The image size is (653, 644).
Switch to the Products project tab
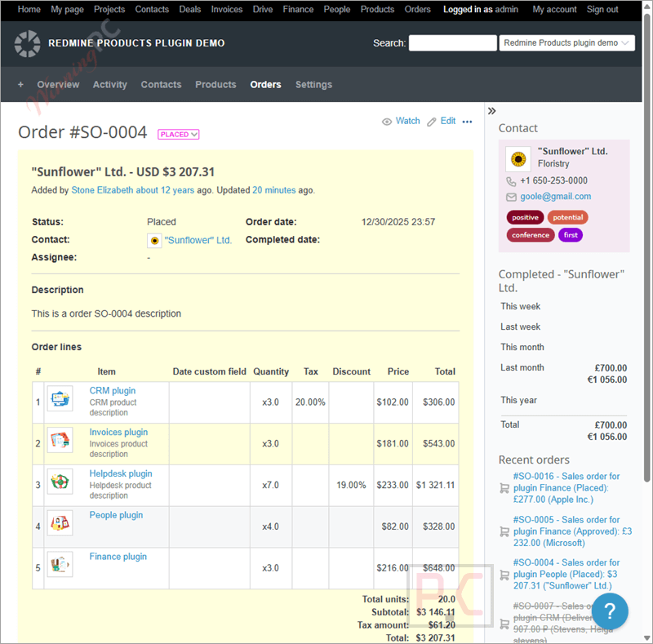click(215, 85)
